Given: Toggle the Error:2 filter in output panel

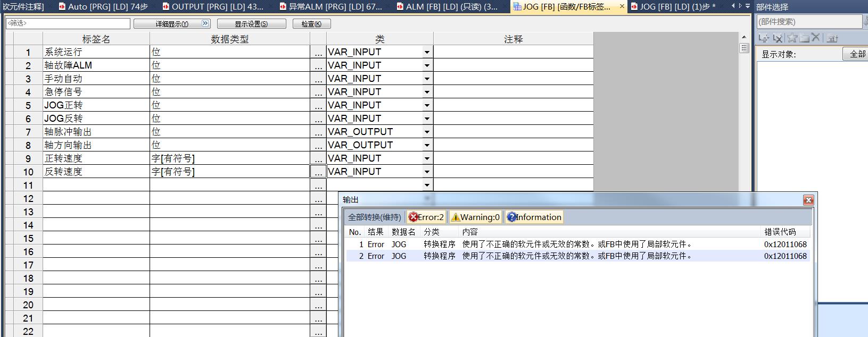Looking at the screenshot, I should click(x=426, y=217).
